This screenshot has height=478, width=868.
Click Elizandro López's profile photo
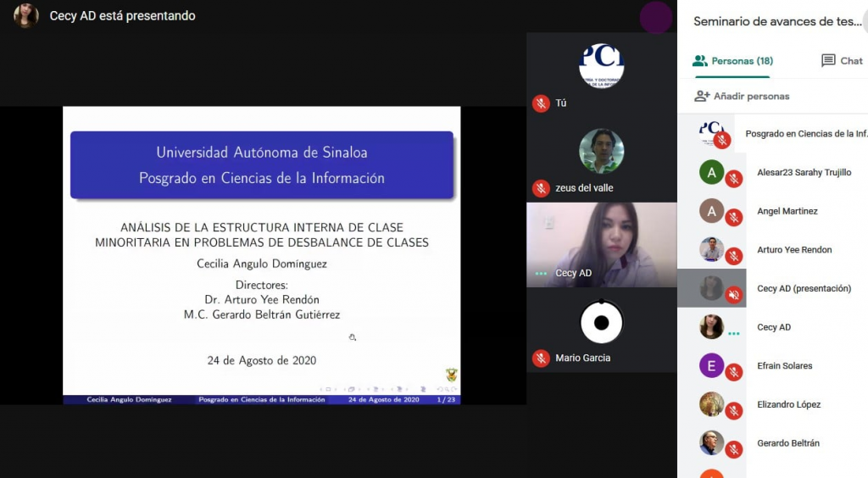tap(711, 404)
